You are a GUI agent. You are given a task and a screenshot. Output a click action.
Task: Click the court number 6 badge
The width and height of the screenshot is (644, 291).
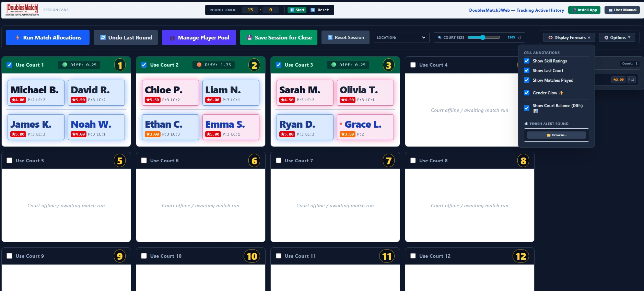(254, 161)
